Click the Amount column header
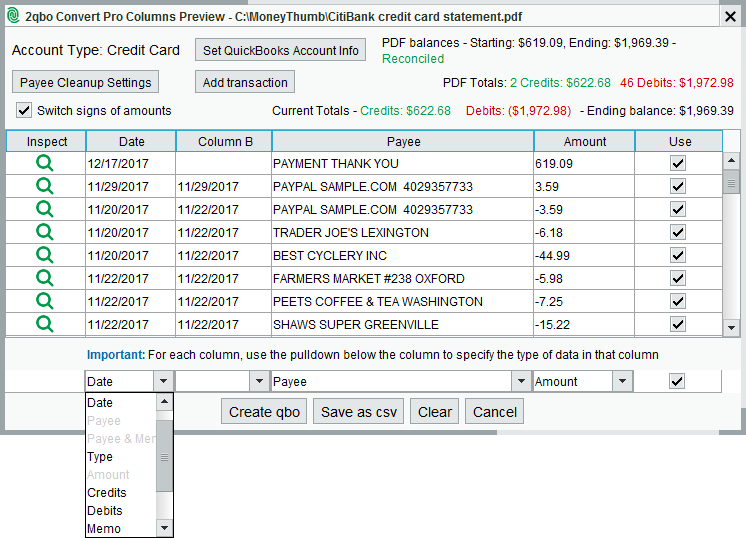Viewport: 746px width, 538px height. point(585,141)
